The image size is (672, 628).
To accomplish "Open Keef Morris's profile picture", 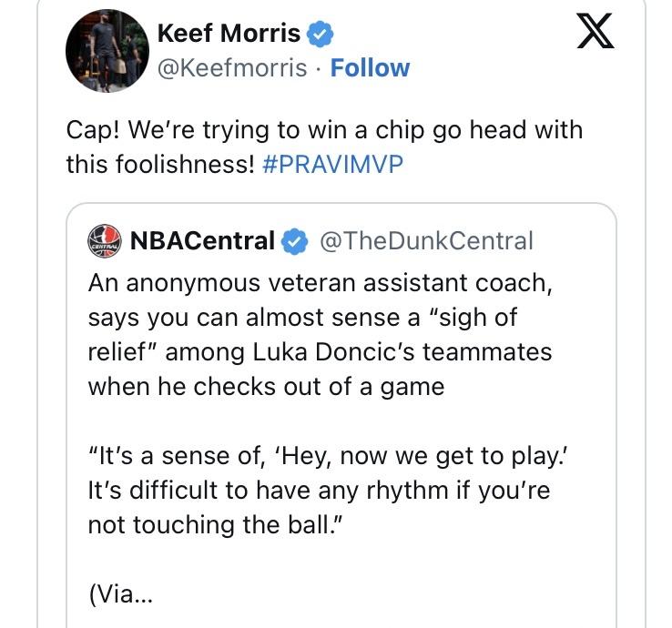I will tap(107, 52).
